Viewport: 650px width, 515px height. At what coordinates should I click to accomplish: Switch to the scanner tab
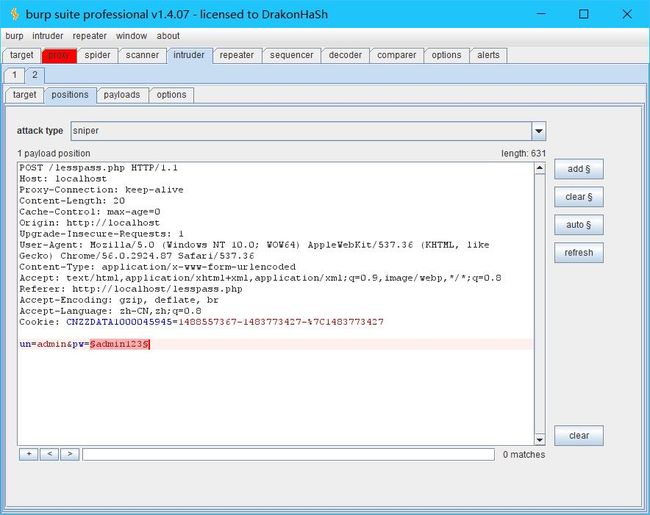(x=142, y=55)
